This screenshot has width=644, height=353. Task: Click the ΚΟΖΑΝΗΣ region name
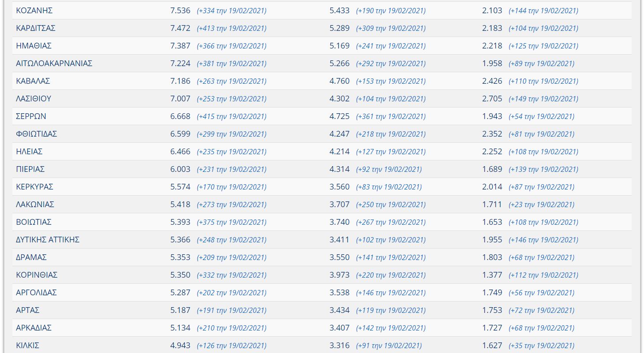pos(34,11)
